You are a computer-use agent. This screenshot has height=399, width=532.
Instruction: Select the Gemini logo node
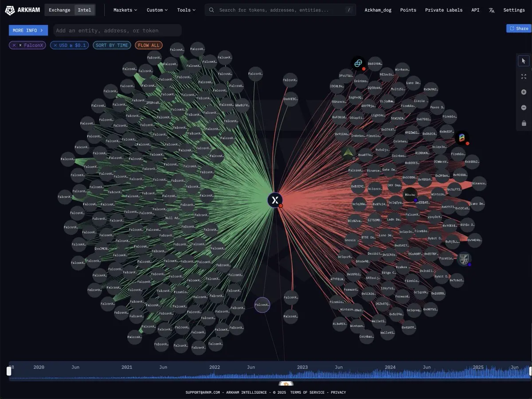pyautogui.click(x=358, y=64)
